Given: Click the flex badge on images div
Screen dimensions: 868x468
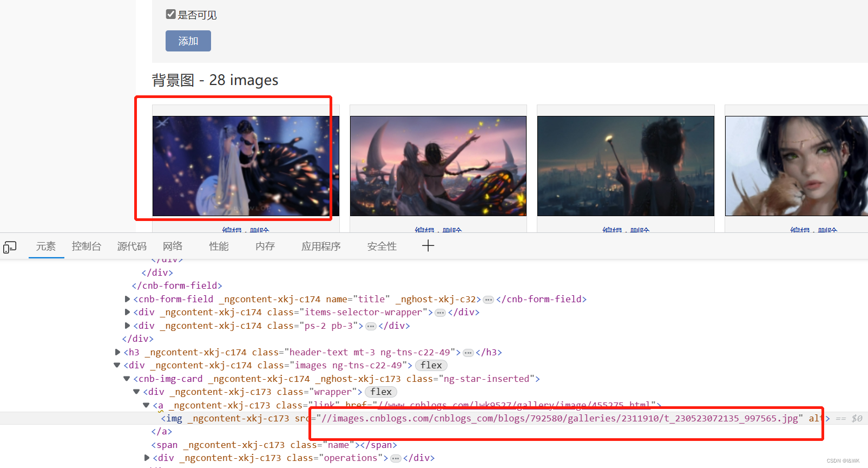Looking at the screenshot, I should pyautogui.click(x=431, y=366).
